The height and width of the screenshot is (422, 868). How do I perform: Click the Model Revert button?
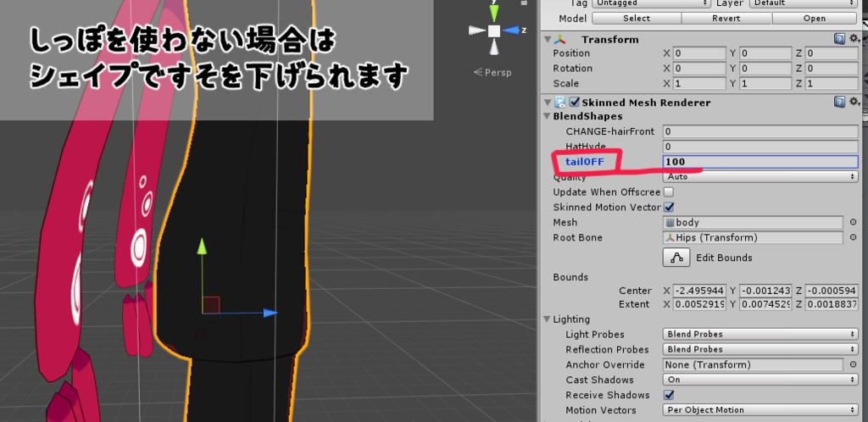[x=726, y=19]
